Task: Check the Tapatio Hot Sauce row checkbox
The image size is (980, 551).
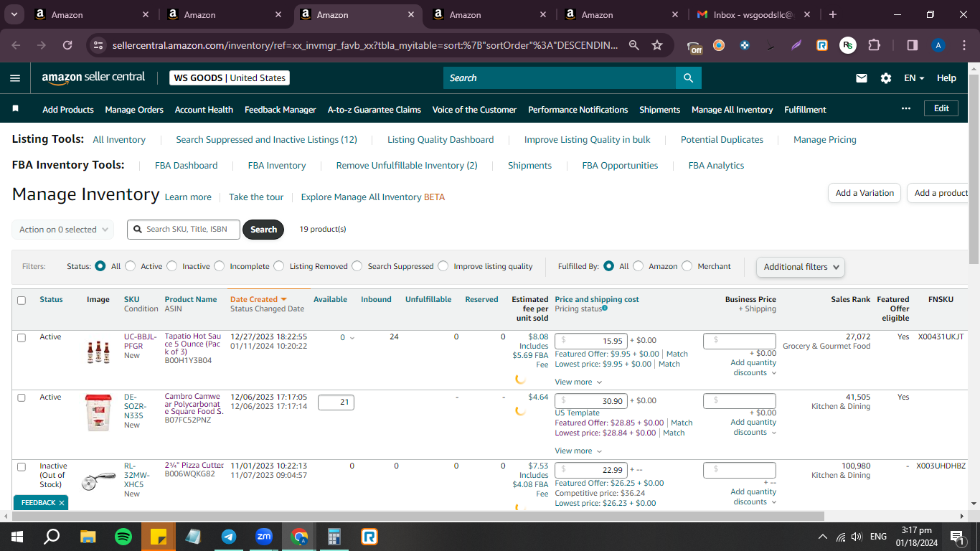Action: coord(22,337)
